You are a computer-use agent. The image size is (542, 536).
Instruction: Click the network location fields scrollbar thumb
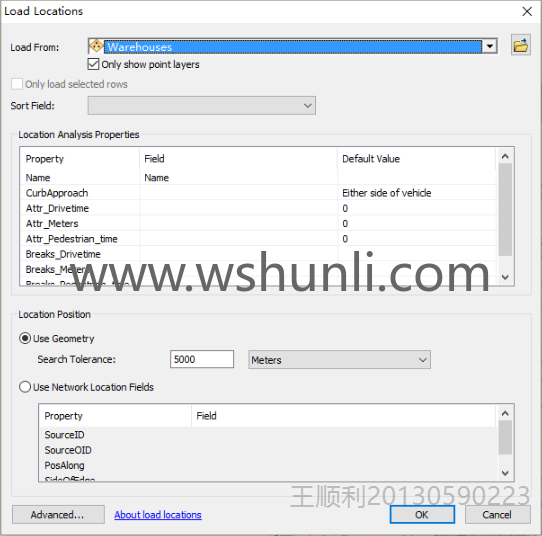[505, 437]
